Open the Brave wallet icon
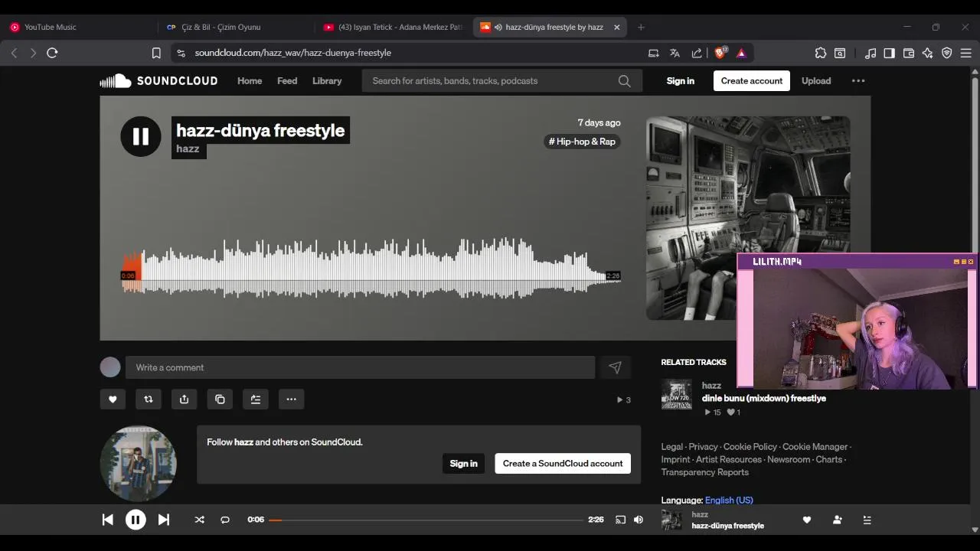The height and width of the screenshot is (551, 980). 909,53
